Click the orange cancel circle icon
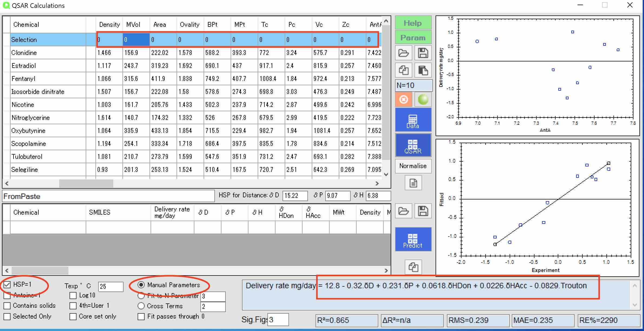The width and height of the screenshot is (644, 331). click(403, 99)
